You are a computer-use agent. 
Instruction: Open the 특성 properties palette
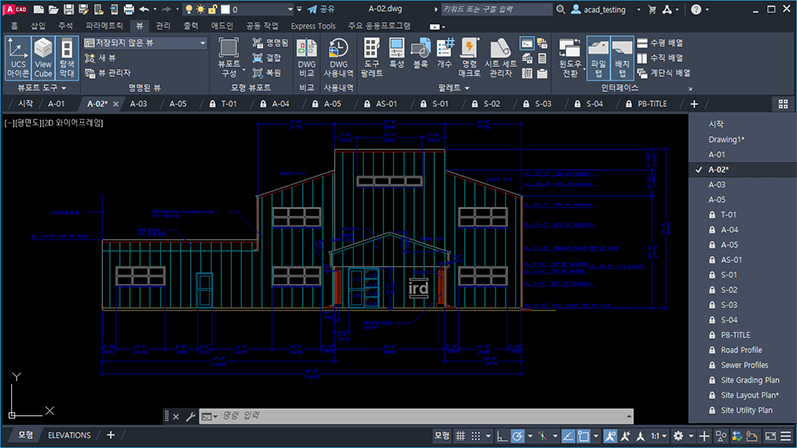pyautogui.click(x=396, y=56)
